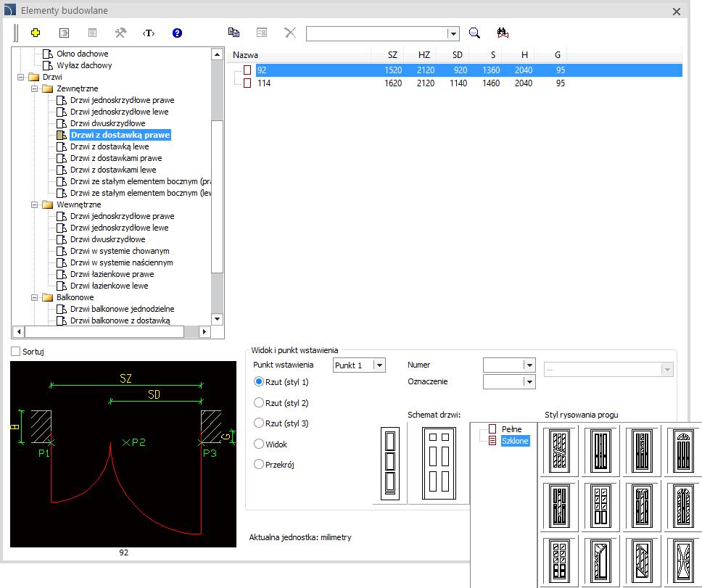Sort by the SD column header

(453, 54)
